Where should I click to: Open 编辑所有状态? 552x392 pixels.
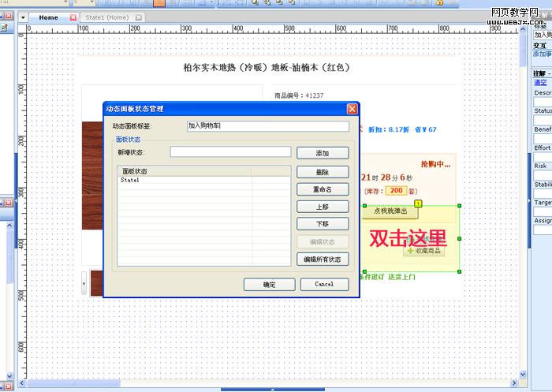point(322,259)
